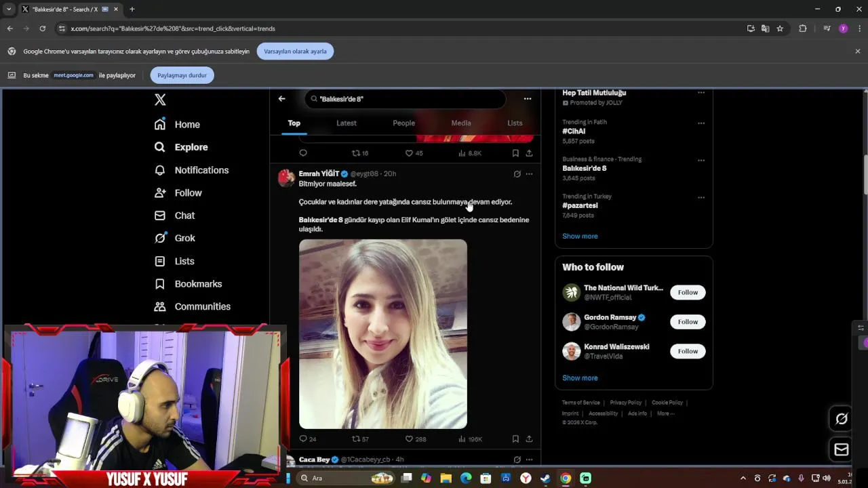The width and height of the screenshot is (868, 488).
Task: Open Home in the X sidebar
Action: (177, 125)
